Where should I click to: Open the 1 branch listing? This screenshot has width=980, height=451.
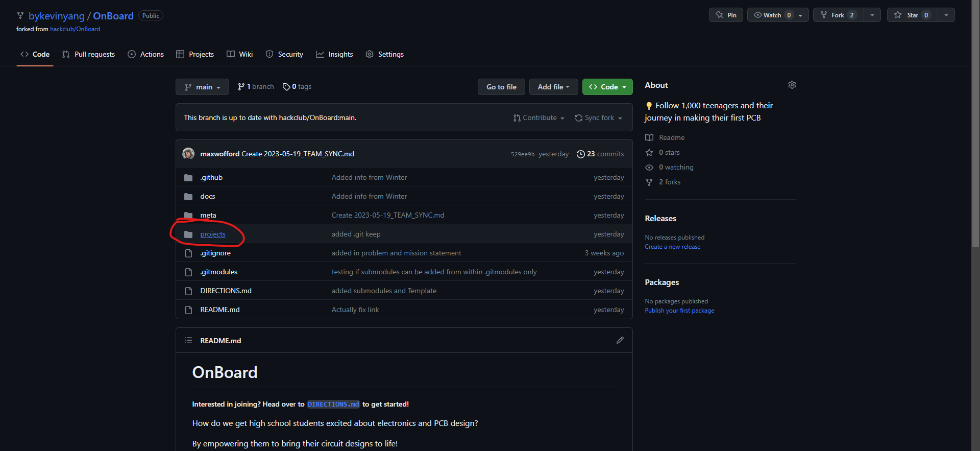point(256,87)
